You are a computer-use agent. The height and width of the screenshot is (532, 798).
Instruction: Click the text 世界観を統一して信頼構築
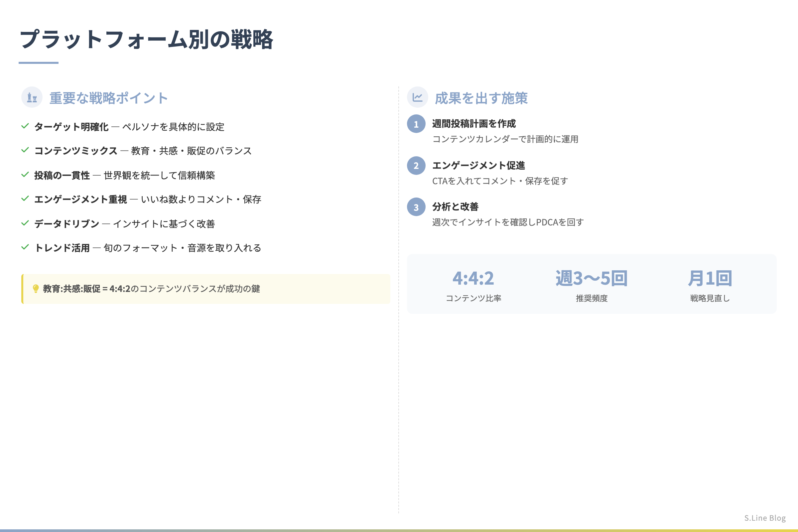click(160, 176)
